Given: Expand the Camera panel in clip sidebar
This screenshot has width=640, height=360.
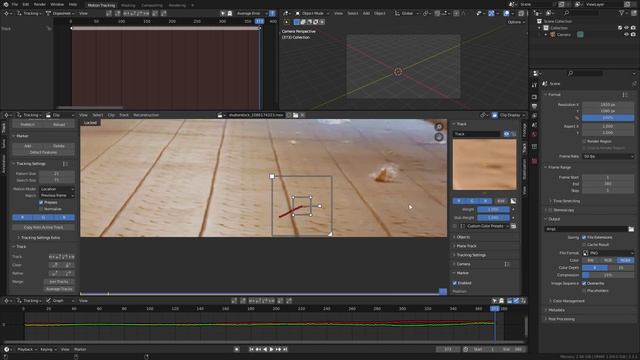Looking at the screenshot, I should tap(463, 264).
